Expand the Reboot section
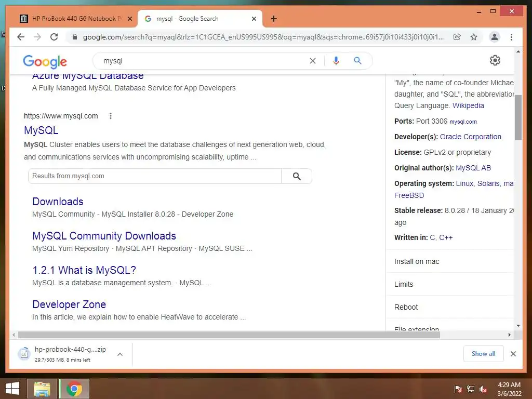The width and height of the screenshot is (532, 399). pos(450,307)
